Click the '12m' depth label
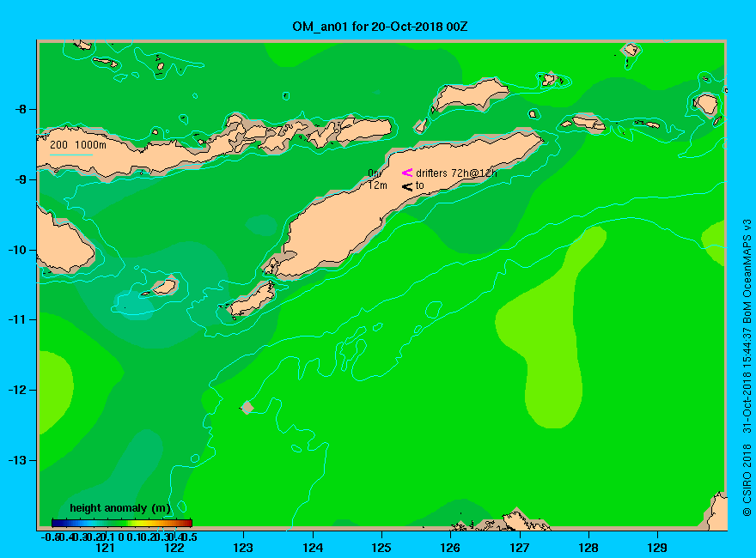This screenshot has height=558, width=756. [377, 185]
